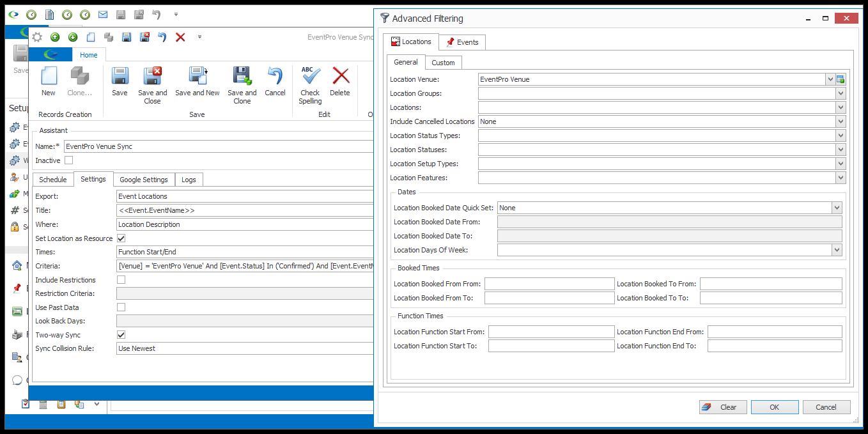Switch to the Google Settings tab

[x=144, y=180]
